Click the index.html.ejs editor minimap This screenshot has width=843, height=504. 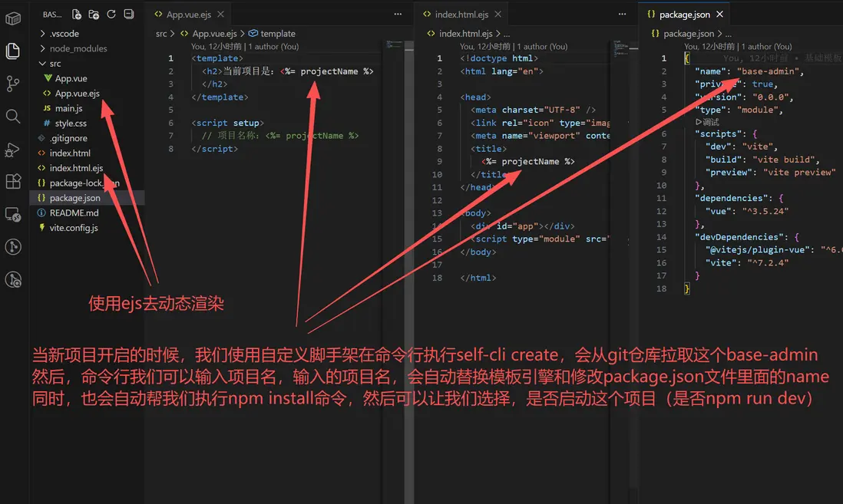620,48
